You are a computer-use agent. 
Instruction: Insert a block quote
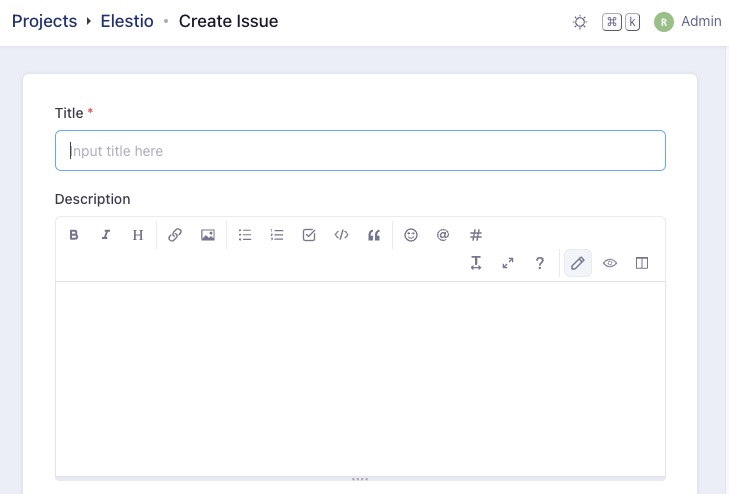pyautogui.click(x=374, y=235)
